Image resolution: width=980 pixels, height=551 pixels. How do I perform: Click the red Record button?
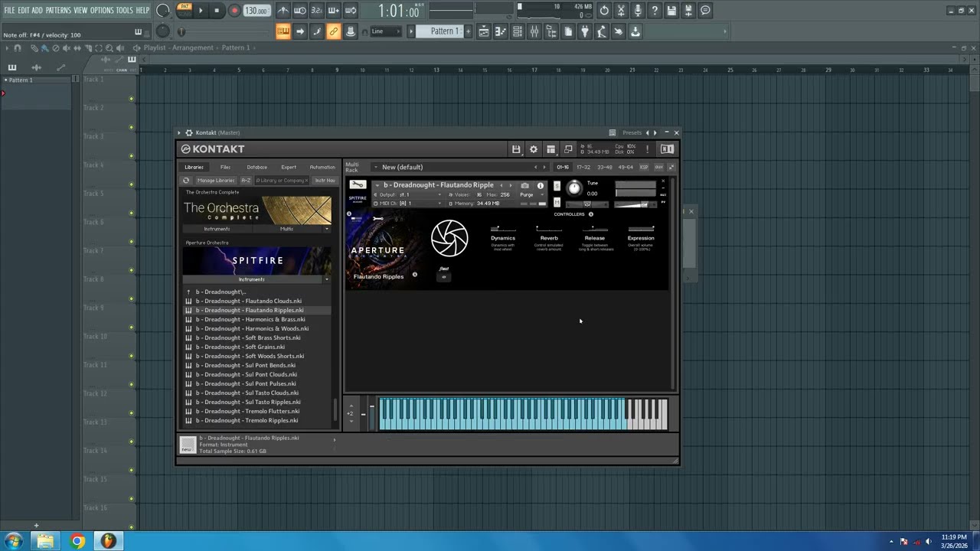pos(234,11)
